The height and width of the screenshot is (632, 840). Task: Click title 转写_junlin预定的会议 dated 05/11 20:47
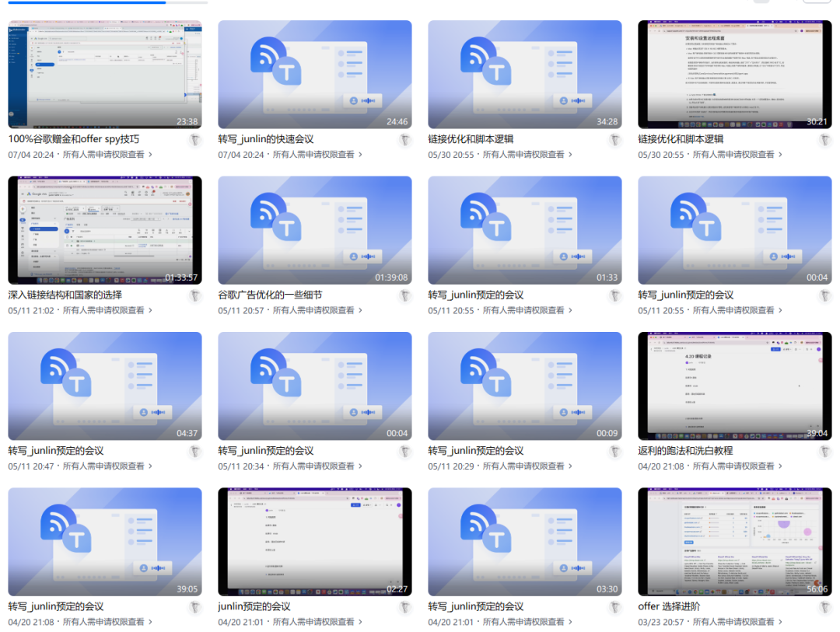click(56, 451)
